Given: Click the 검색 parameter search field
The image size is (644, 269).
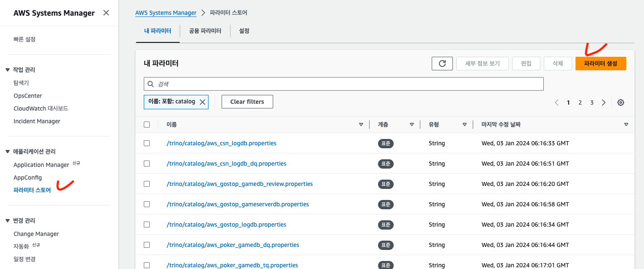Looking at the screenshot, I should (343, 84).
